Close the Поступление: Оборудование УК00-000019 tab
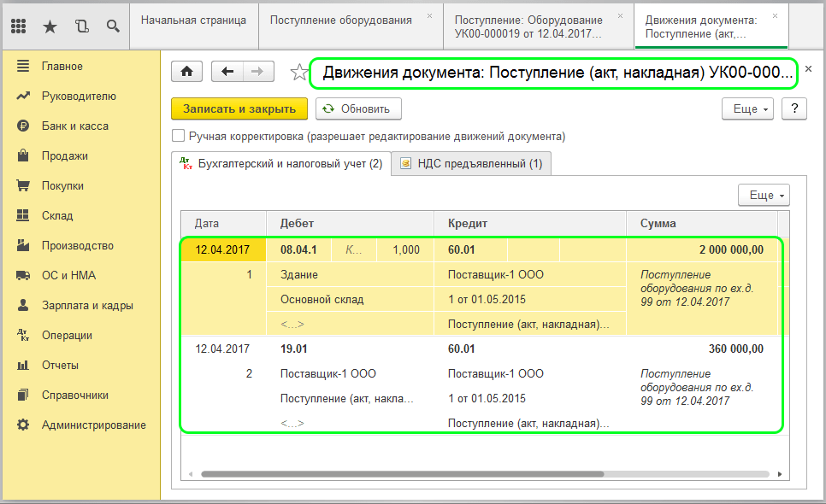The width and height of the screenshot is (826, 504). 621,15
